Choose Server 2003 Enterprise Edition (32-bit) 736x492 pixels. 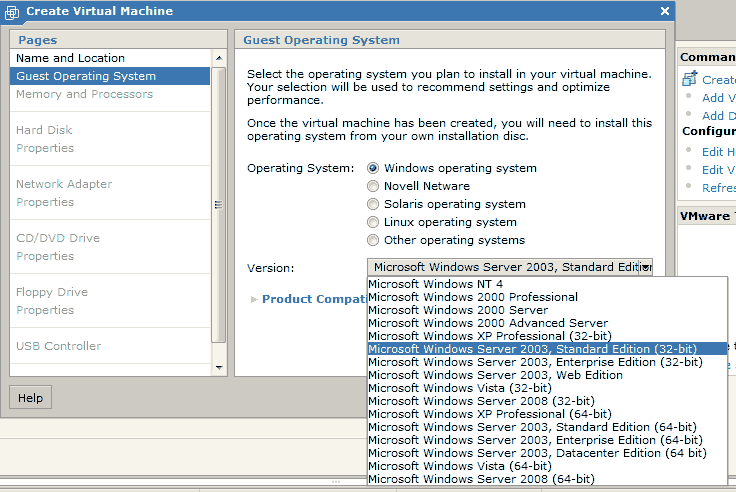point(547,362)
